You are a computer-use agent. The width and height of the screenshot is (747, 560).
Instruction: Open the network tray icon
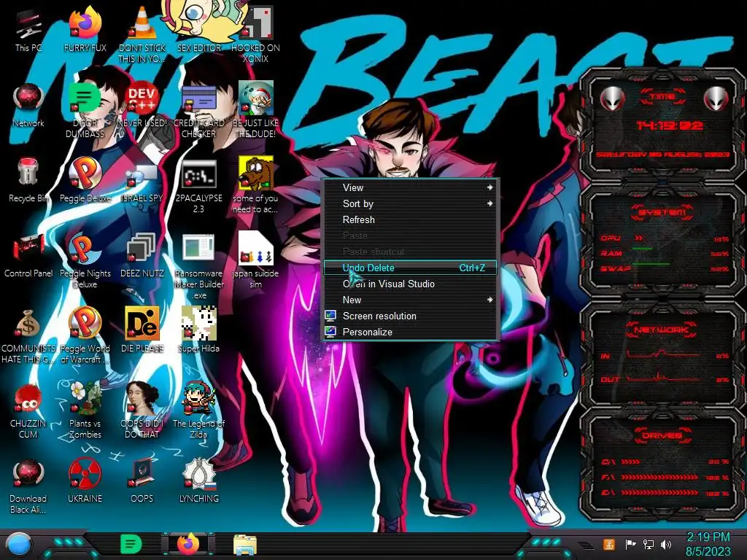[x=649, y=544]
